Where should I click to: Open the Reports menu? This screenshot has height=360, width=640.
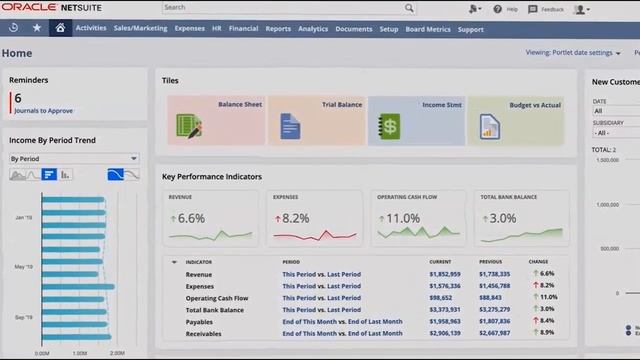(x=278, y=29)
